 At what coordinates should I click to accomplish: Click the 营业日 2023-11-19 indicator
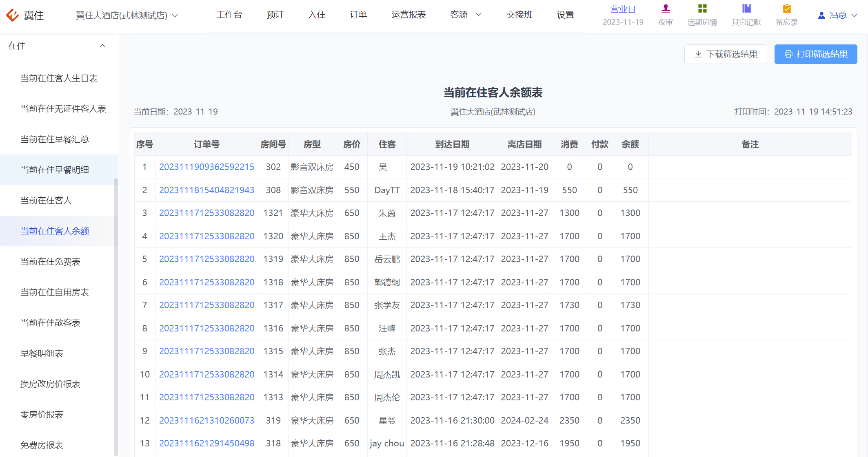tap(623, 15)
